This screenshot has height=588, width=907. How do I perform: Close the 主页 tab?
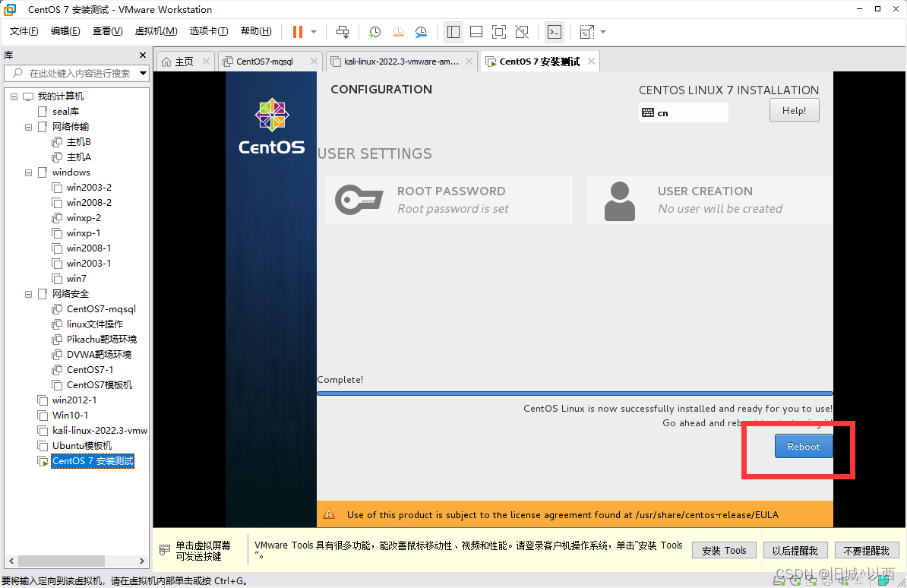(206, 61)
